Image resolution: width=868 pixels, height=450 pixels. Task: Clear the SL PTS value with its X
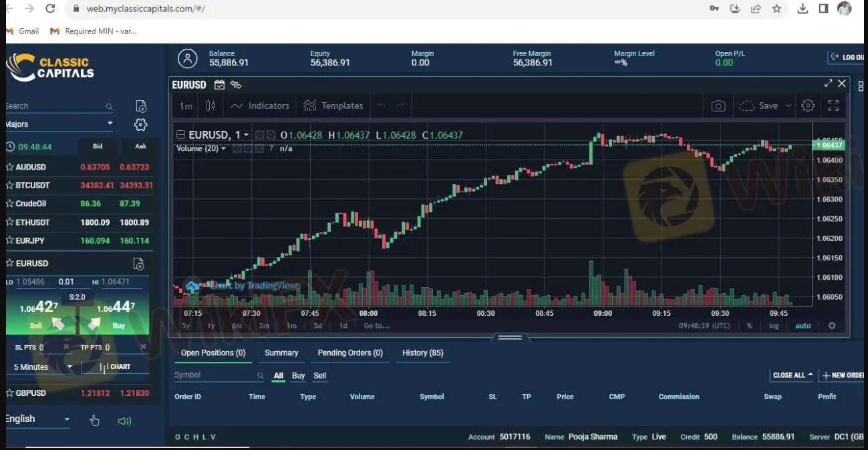point(66,347)
